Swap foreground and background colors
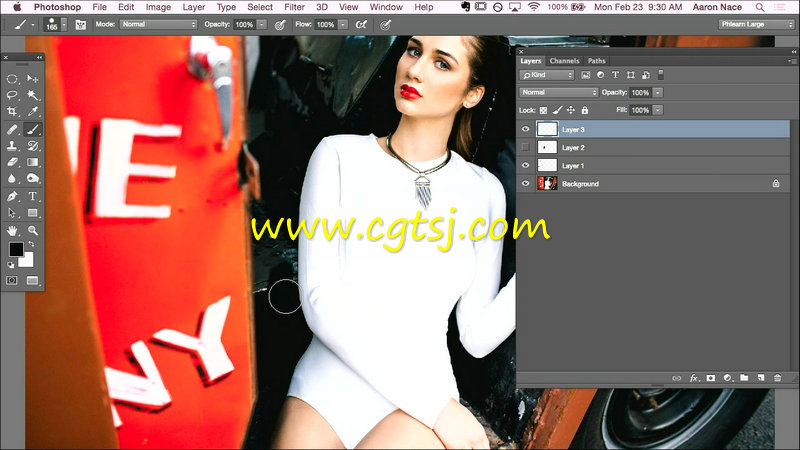 [31, 244]
